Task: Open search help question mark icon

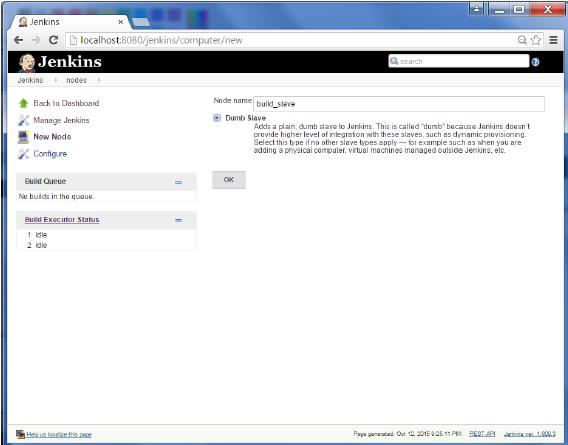Action: 535,62
